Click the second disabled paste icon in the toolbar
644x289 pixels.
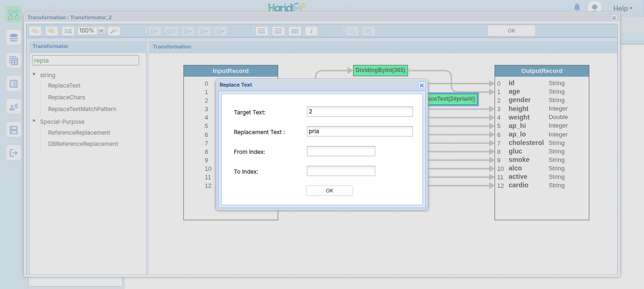coord(369,31)
